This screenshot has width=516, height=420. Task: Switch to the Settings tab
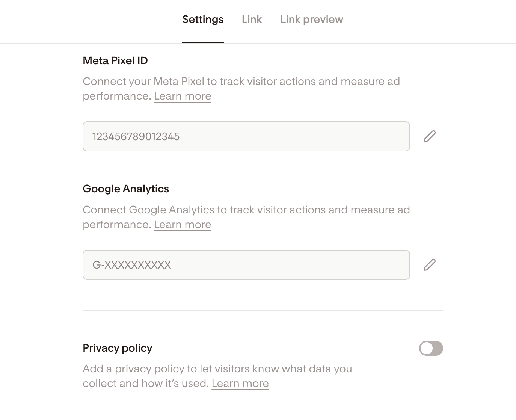point(203,20)
